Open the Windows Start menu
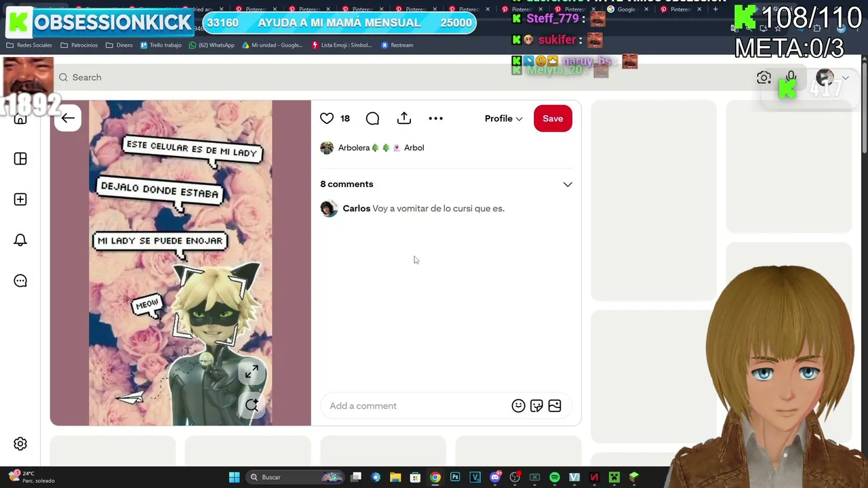 pos(234,477)
